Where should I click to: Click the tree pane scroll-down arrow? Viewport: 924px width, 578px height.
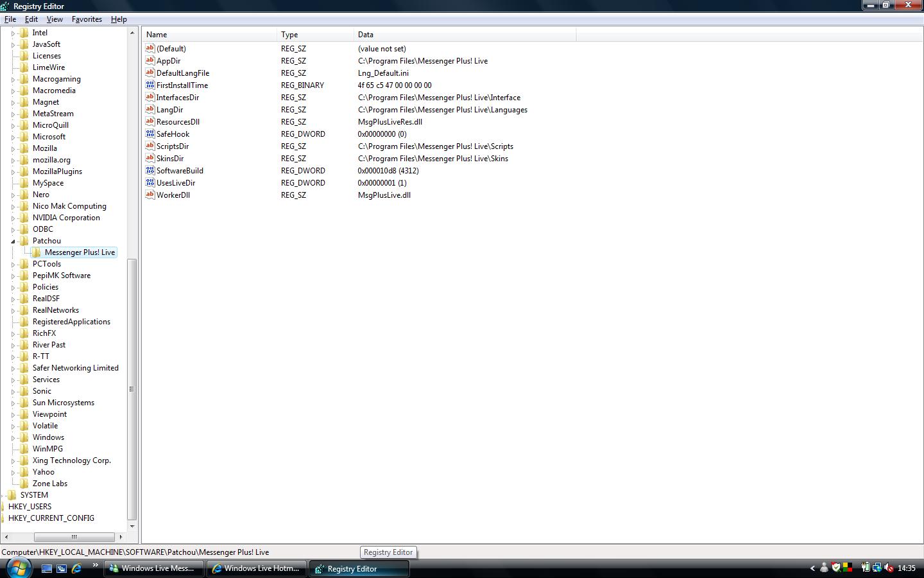pyautogui.click(x=132, y=527)
